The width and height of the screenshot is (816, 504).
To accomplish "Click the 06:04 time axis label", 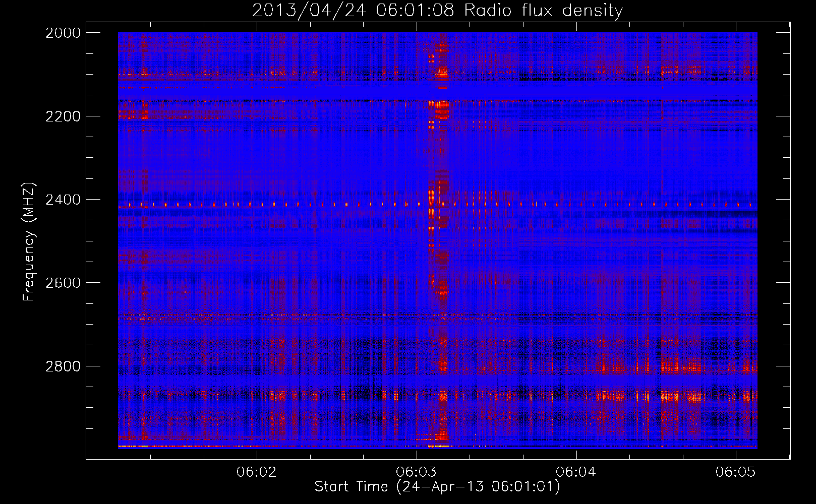I will [x=576, y=472].
